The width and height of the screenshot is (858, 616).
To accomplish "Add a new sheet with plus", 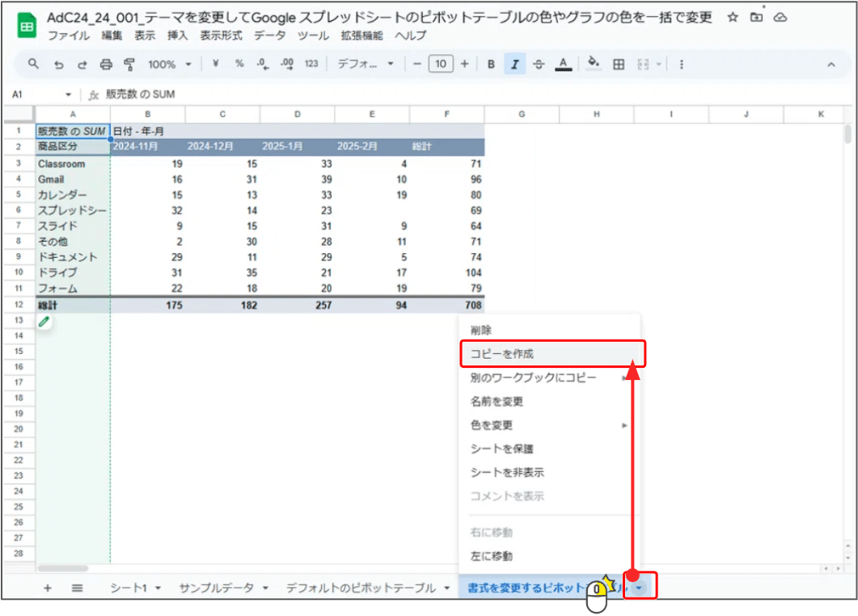I will (x=48, y=588).
